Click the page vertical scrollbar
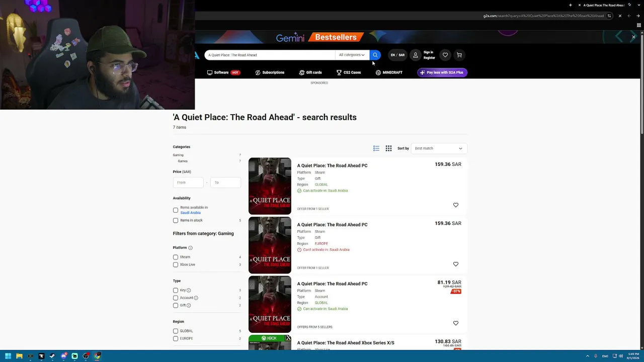This screenshot has width=644, height=362. click(x=641, y=85)
